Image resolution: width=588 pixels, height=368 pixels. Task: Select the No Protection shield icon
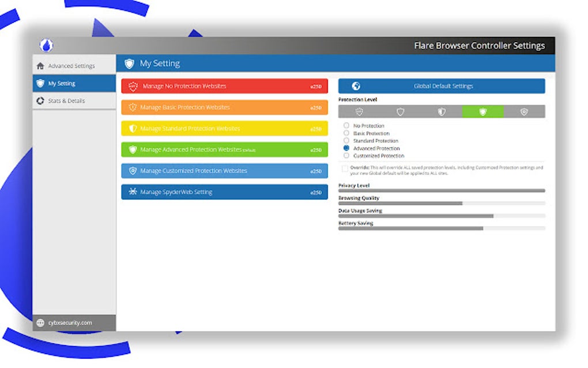tap(359, 112)
